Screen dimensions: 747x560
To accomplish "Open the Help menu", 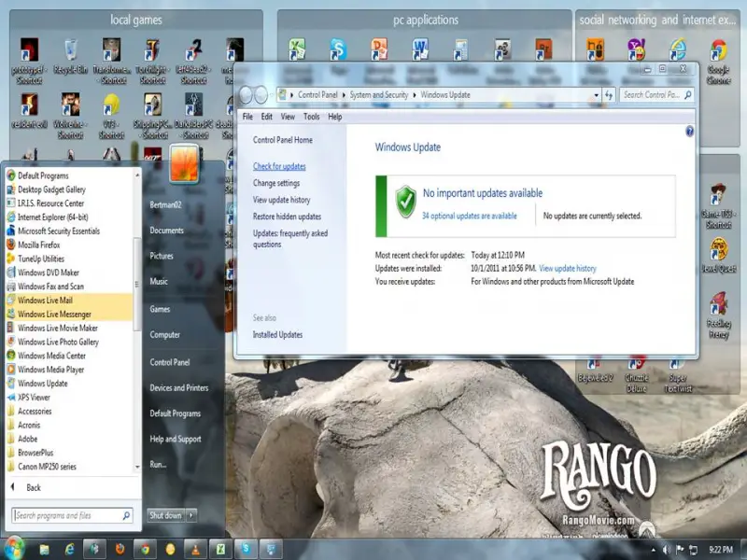I will tap(334, 117).
